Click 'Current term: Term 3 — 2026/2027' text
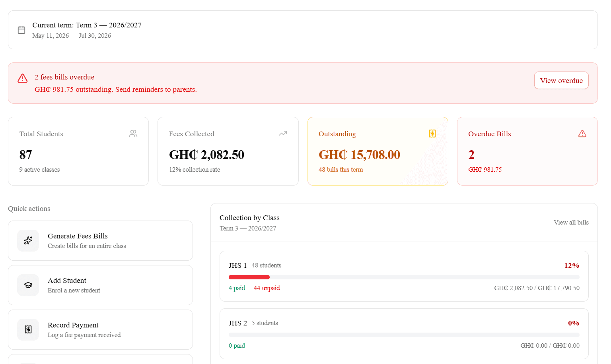 (x=87, y=25)
